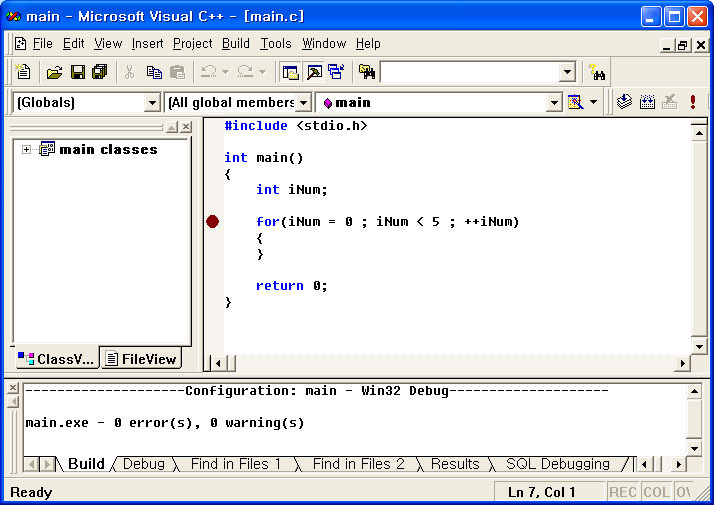Toggle the Output window icon

(x=314, y=71)
